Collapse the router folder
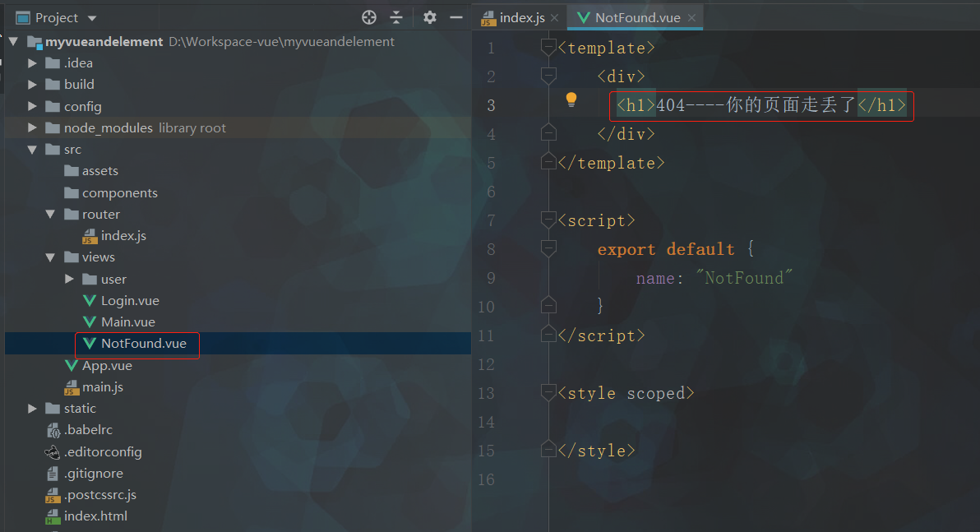This screenshot has width=980, height=532. [51, 215]
